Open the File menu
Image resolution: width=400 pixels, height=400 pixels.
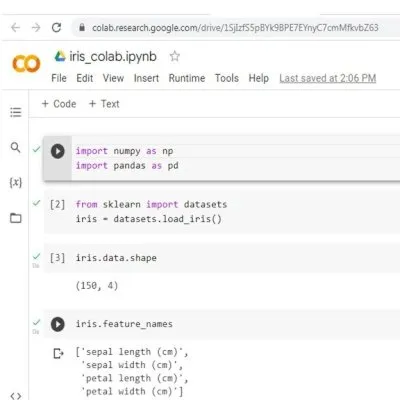pyautogui.click(x=59, y=78)
